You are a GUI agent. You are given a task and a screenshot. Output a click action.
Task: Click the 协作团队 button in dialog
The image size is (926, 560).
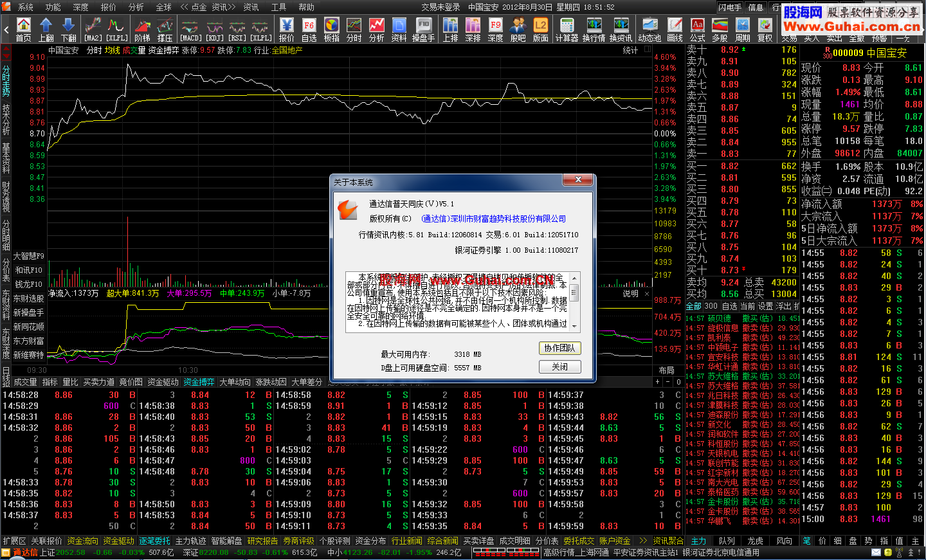(x=560, y=348)
